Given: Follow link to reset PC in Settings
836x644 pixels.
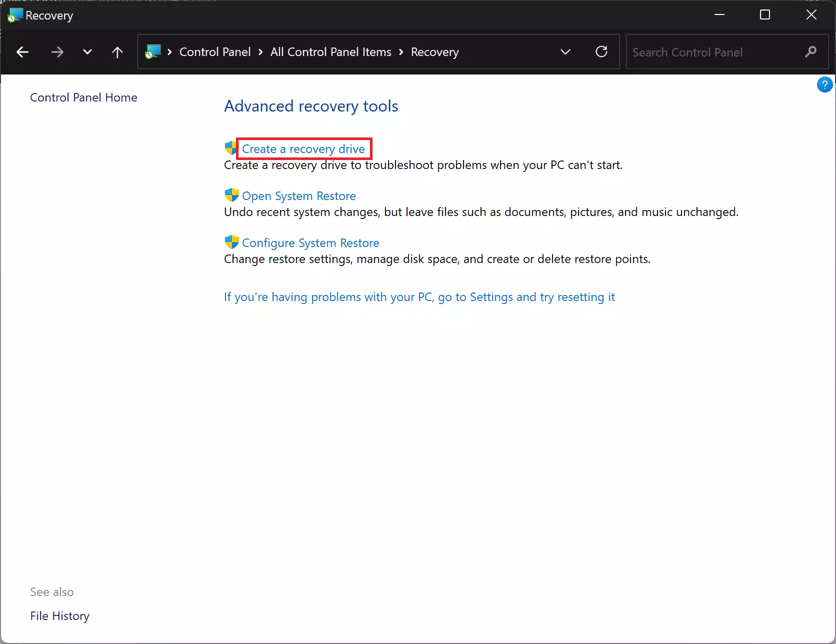Looking at the screenshot, I should coord(419,297).
